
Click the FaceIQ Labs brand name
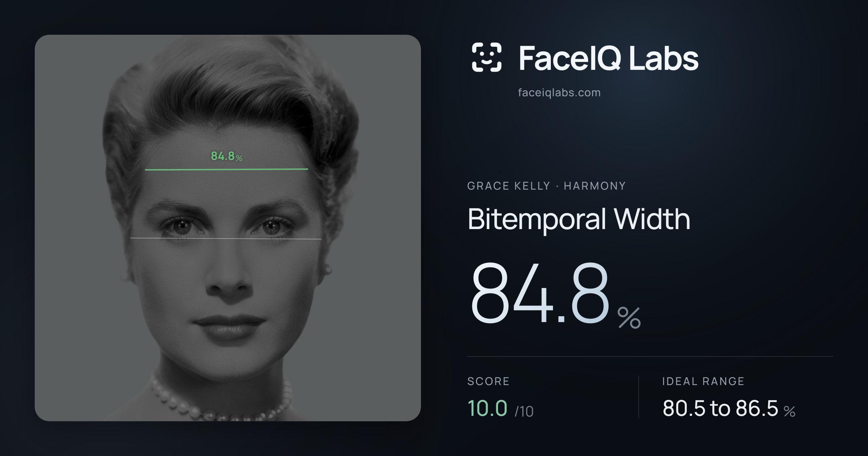[608, 58]
